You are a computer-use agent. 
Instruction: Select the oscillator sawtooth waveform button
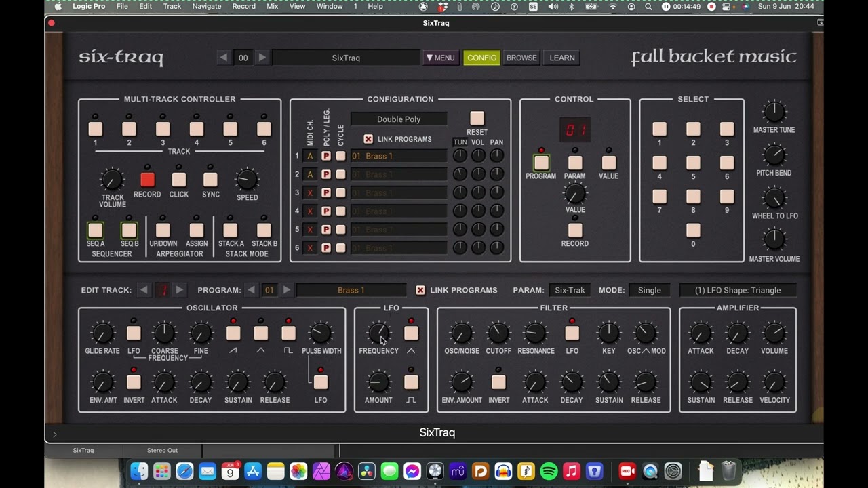(x=233, y=333)
